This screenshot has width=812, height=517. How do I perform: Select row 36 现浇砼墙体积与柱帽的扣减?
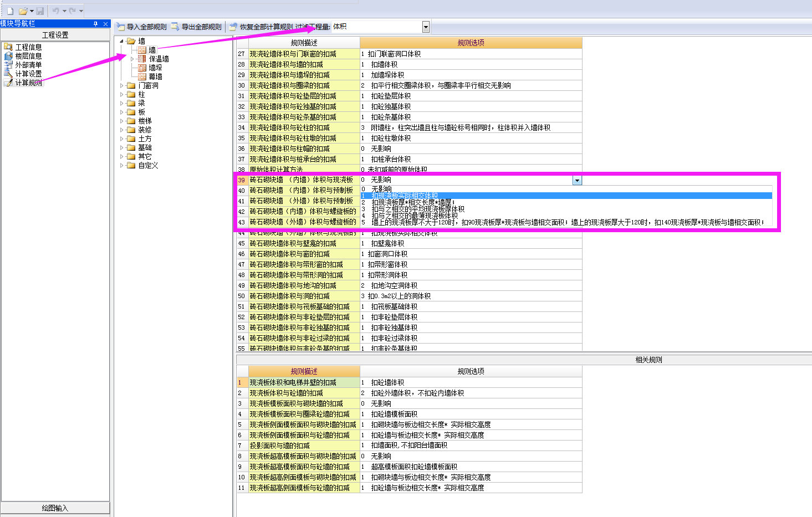tap(304, 149)
